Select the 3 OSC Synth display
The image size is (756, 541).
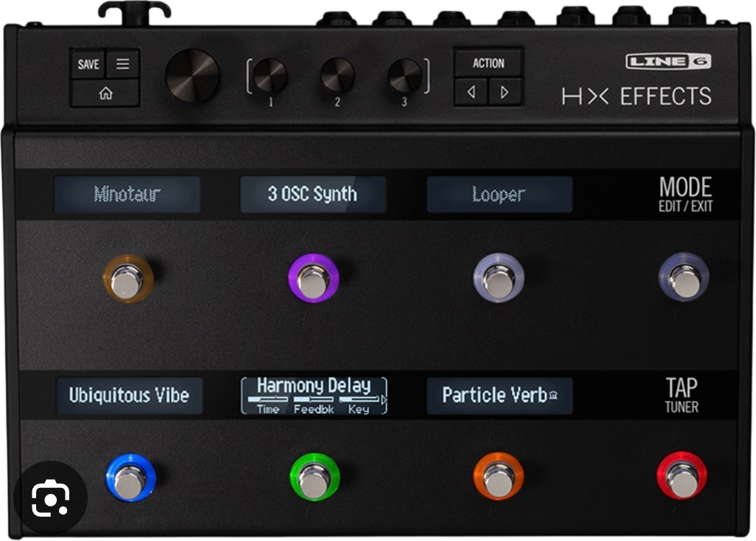(x=313, y=195)
